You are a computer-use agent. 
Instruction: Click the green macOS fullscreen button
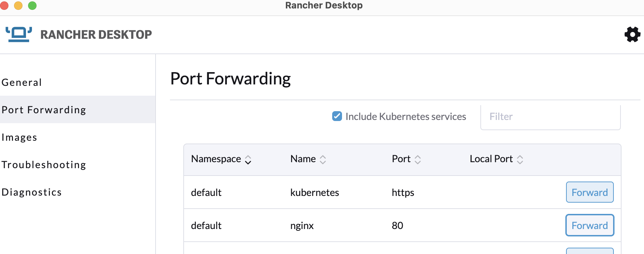tap(32, 5)
